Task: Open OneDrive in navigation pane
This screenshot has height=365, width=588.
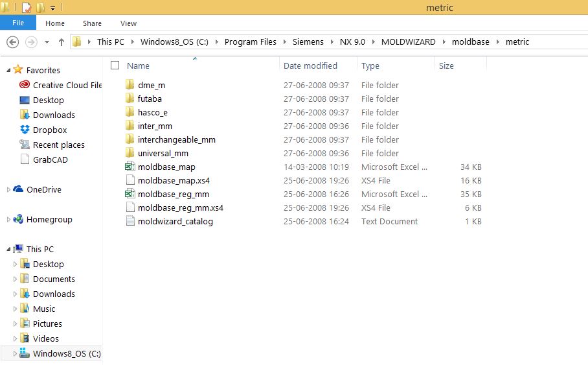Action: (37, 189)
